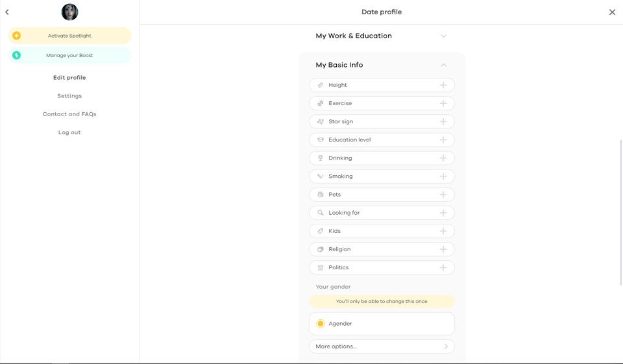
Task: Open Contact and FAQs
Action: (x=69, y=114)
